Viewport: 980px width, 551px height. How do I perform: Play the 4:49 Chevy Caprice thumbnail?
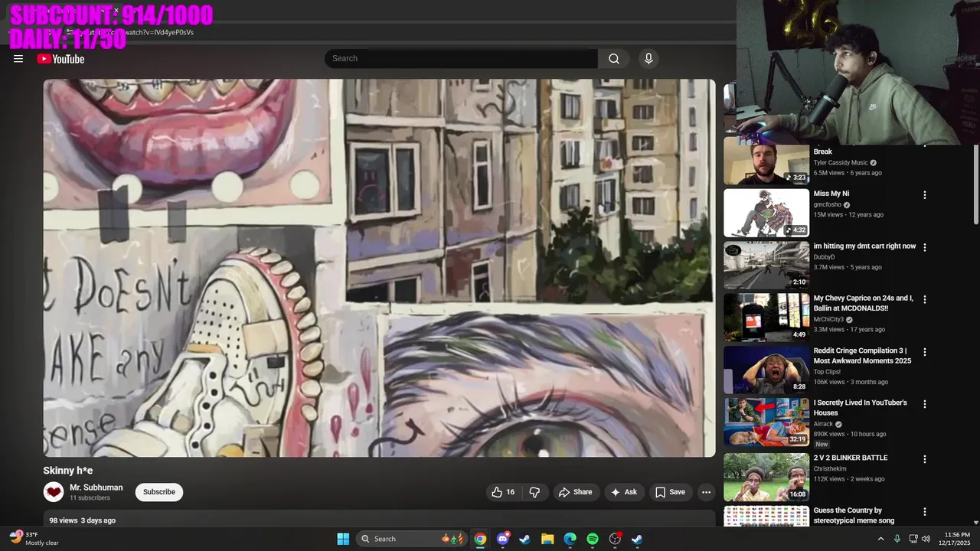click(x=766, y=318)
